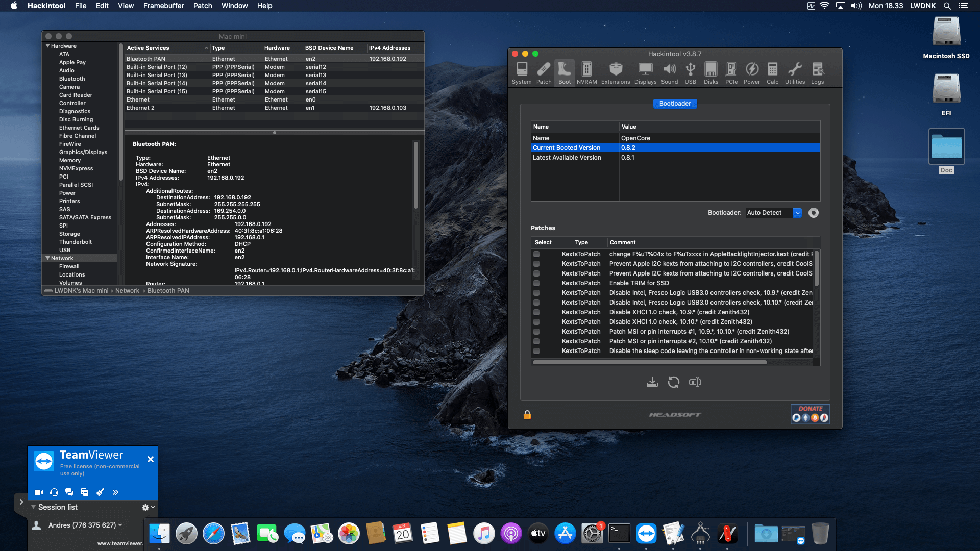
Task: Open the Window menu
Action: 234,6
